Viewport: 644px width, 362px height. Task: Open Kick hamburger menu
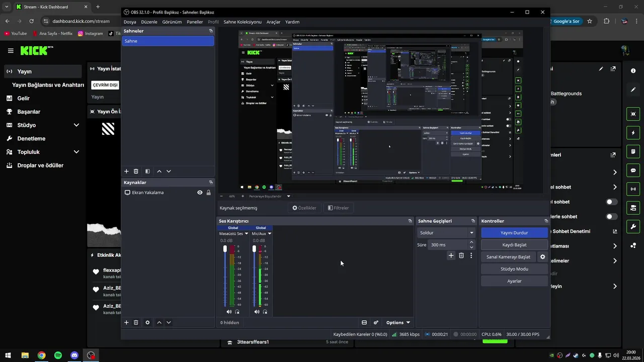pos(11,51)
